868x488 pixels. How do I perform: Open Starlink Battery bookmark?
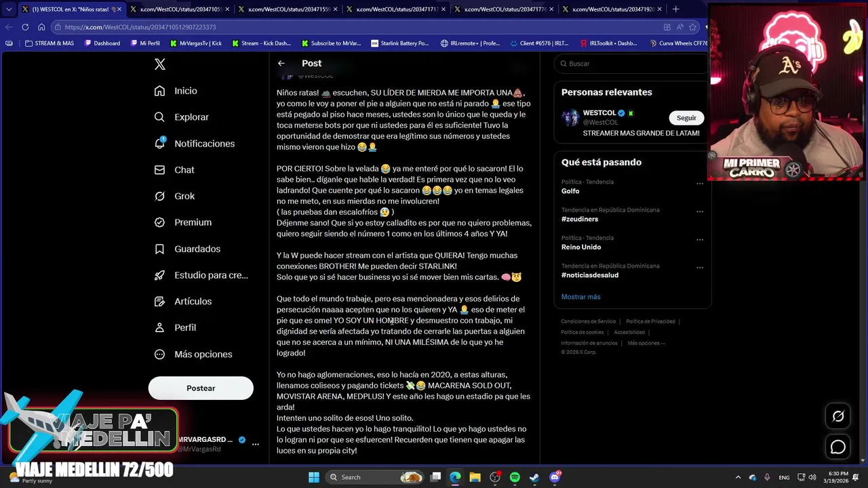tap(399, 43)
